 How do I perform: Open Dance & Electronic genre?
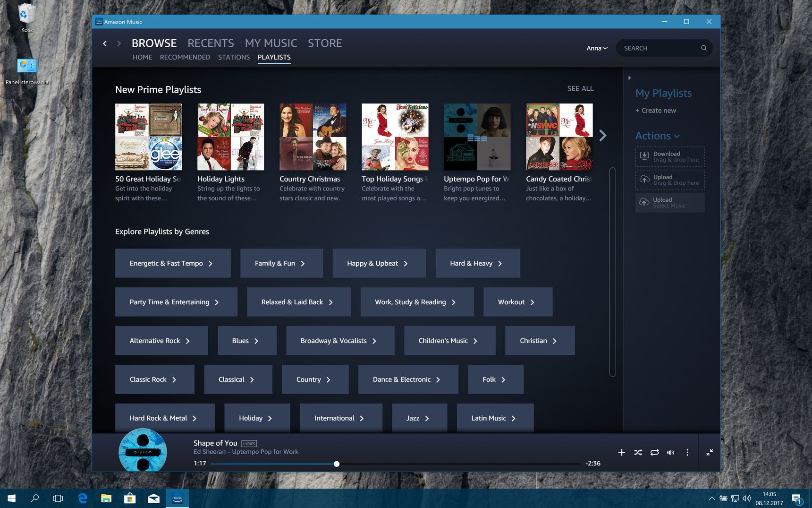tap(408, 379)
